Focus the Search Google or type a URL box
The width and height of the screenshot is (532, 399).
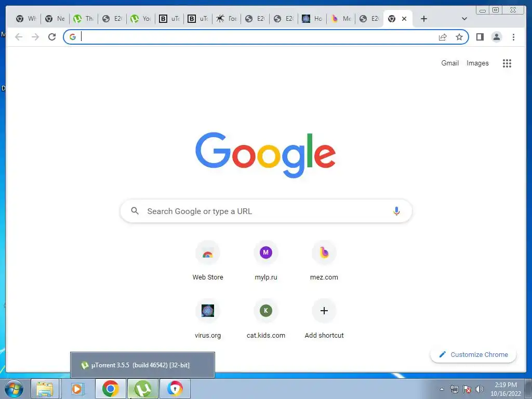click(266, 211)
